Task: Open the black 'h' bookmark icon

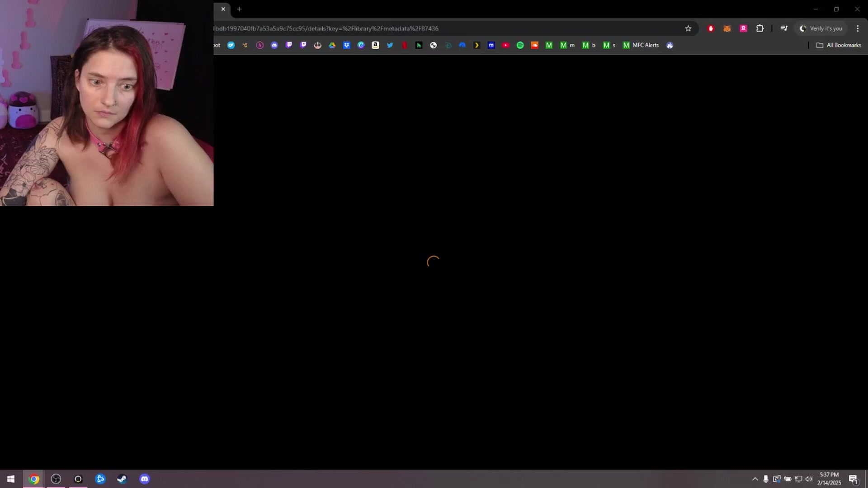Action: click(419, 45)
